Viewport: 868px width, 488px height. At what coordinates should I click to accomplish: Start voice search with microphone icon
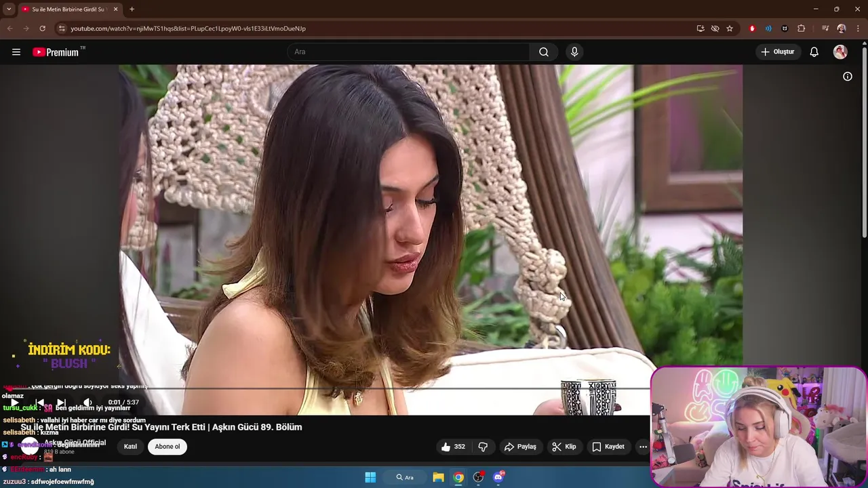[x=574, y=52]
